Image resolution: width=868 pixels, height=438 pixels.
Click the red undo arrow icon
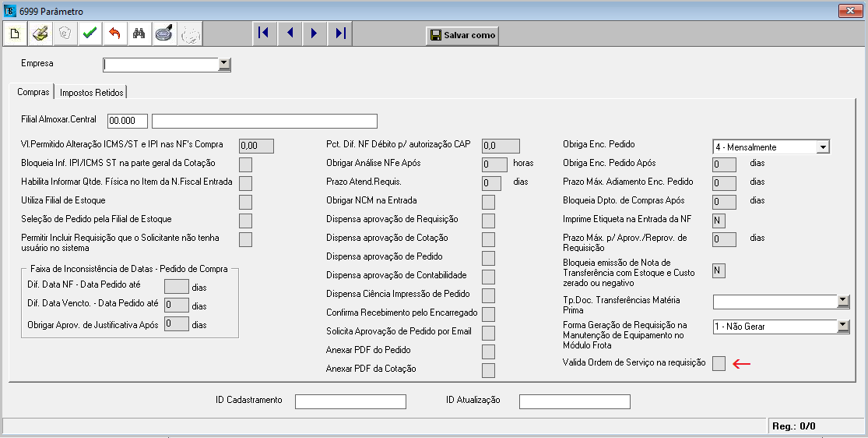(114, 34)
